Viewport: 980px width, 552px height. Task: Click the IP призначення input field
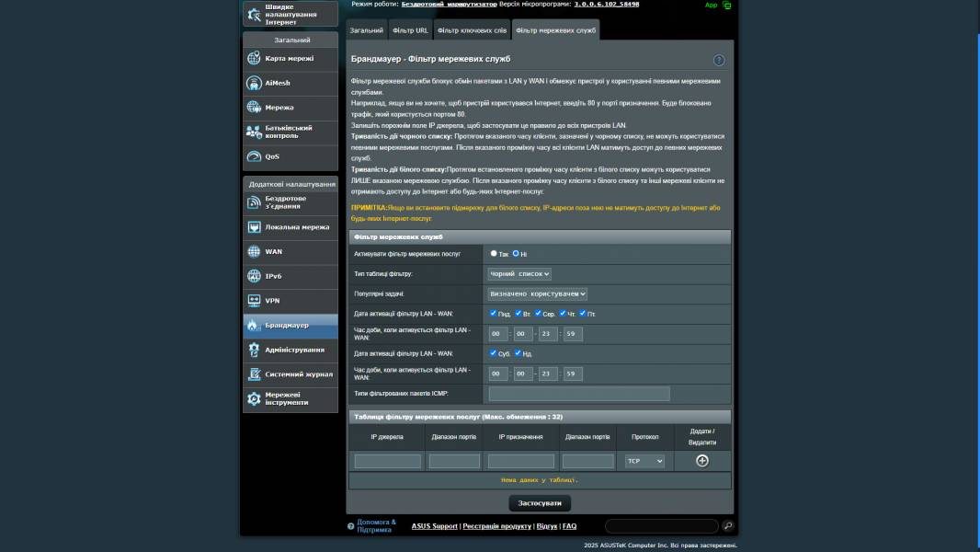520,461
